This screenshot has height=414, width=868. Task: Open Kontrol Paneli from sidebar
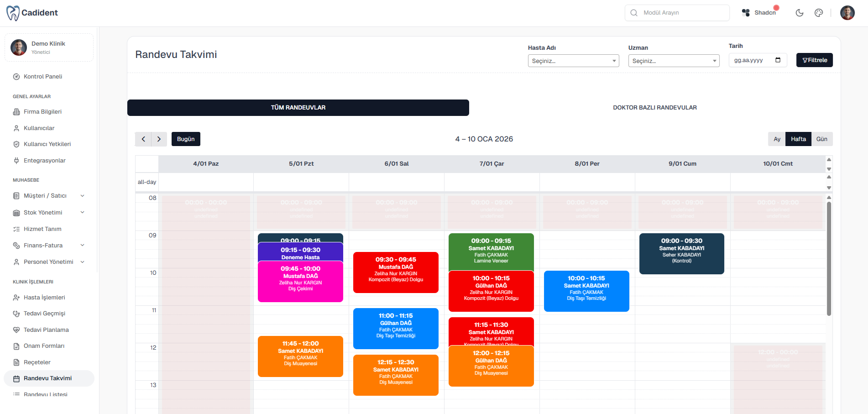(43, 77)
